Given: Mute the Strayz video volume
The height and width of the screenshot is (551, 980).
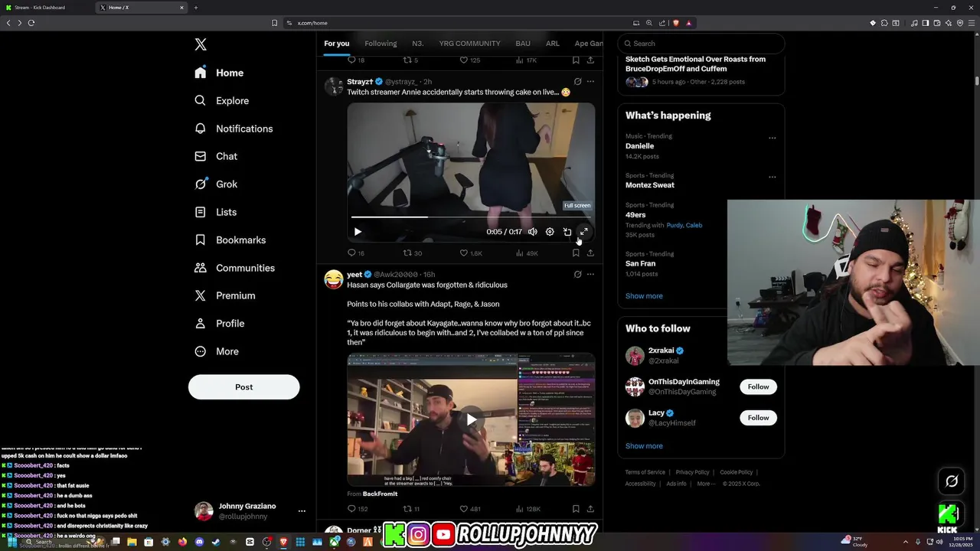Looking at the screenshot, I should coord(533,232).
